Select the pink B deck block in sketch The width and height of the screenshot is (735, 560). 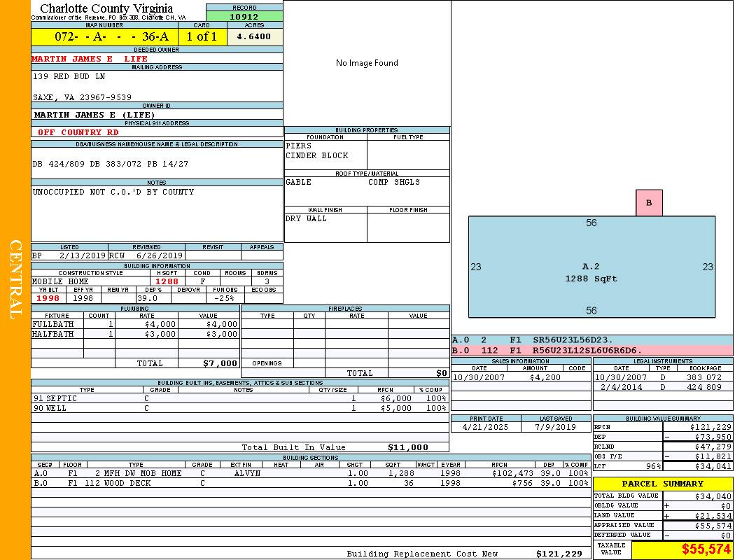[649, 203]
